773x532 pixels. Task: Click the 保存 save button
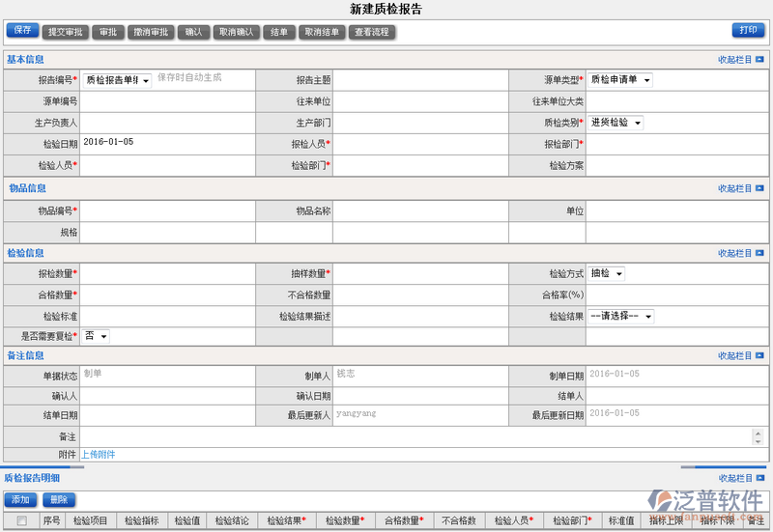pyautogui.click(x=22, y=30)
